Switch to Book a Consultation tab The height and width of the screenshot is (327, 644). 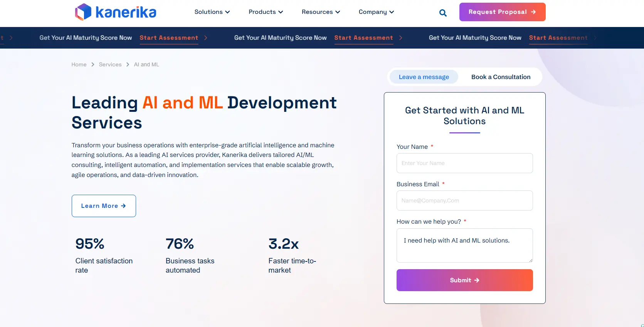(501, 77)
